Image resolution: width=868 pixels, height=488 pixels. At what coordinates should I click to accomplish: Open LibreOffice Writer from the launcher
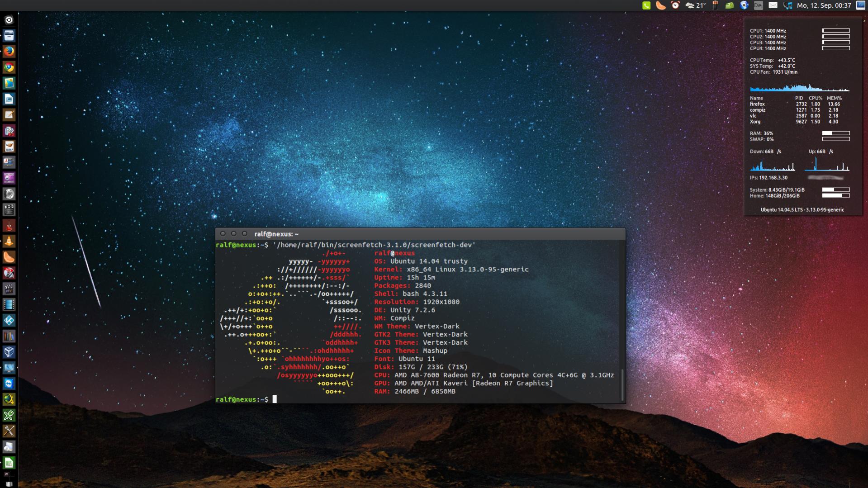(9, 99)
